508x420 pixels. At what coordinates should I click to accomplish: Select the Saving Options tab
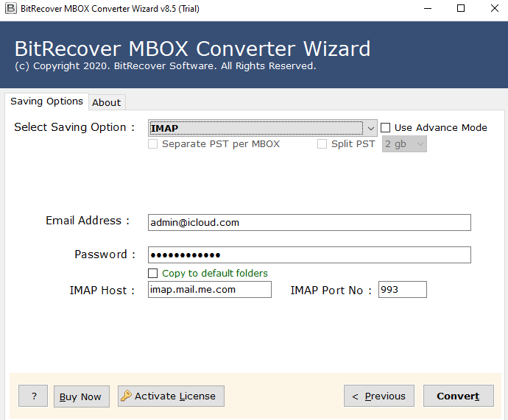tap(46, 102)
